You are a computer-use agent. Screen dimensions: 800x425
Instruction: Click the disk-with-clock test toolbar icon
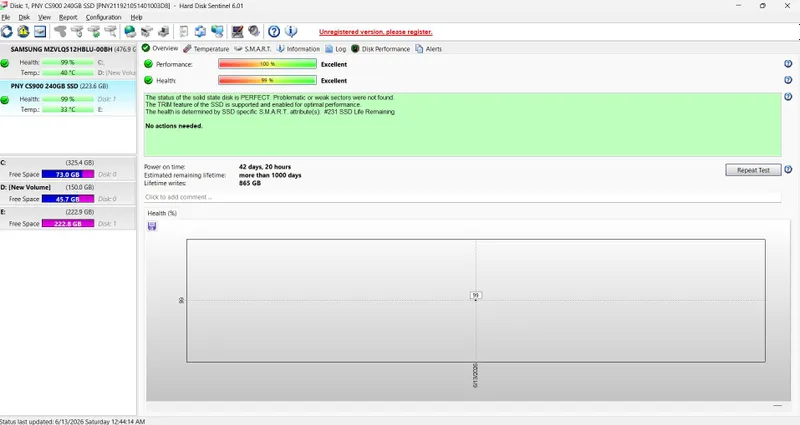(77, 32)
